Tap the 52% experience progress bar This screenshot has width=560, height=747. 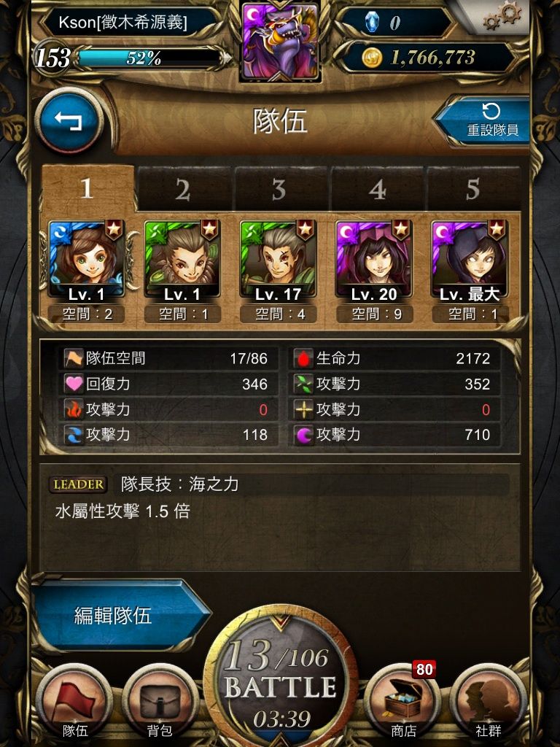click(x=149, y=58)
